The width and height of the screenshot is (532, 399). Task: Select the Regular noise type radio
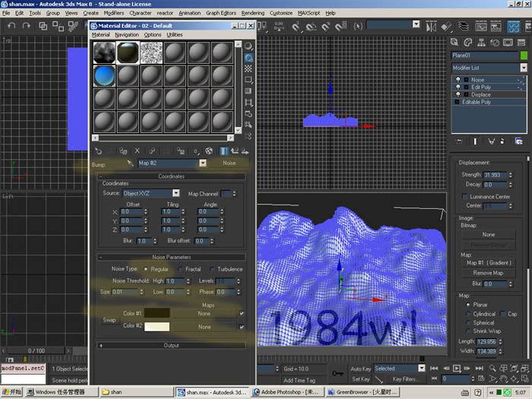click(146, 269)
